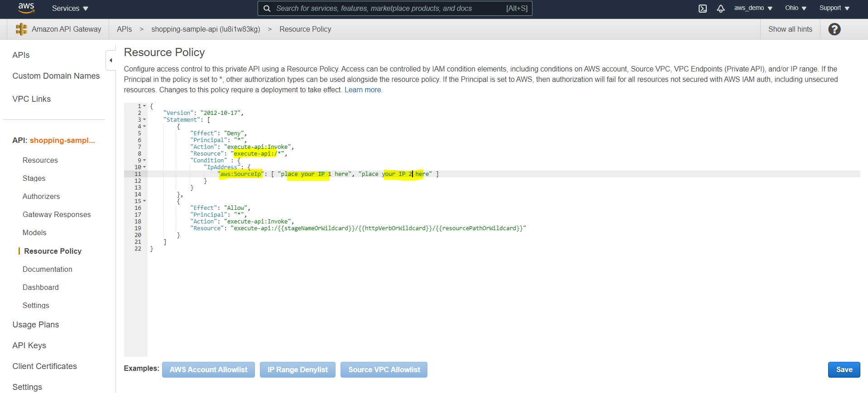
Task: Open Gateway Responses in sidebar
Action: tap(57, 215)
